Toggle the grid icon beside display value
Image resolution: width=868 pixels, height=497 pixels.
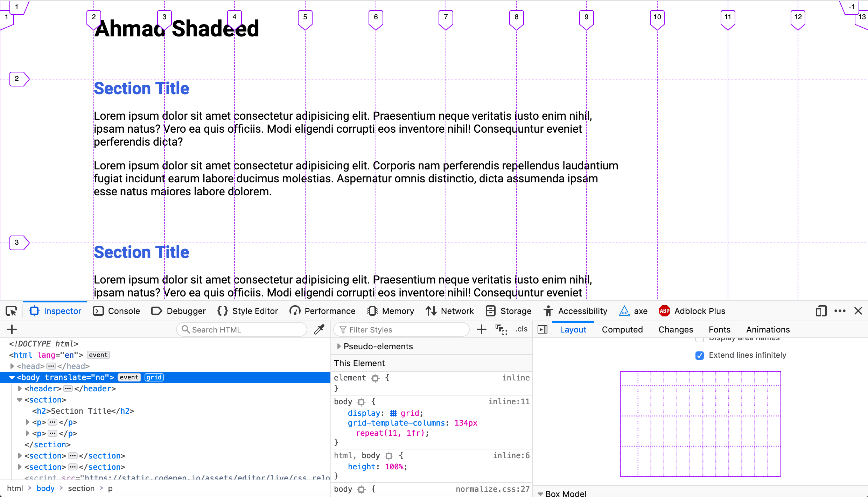[x=393, y=413]
